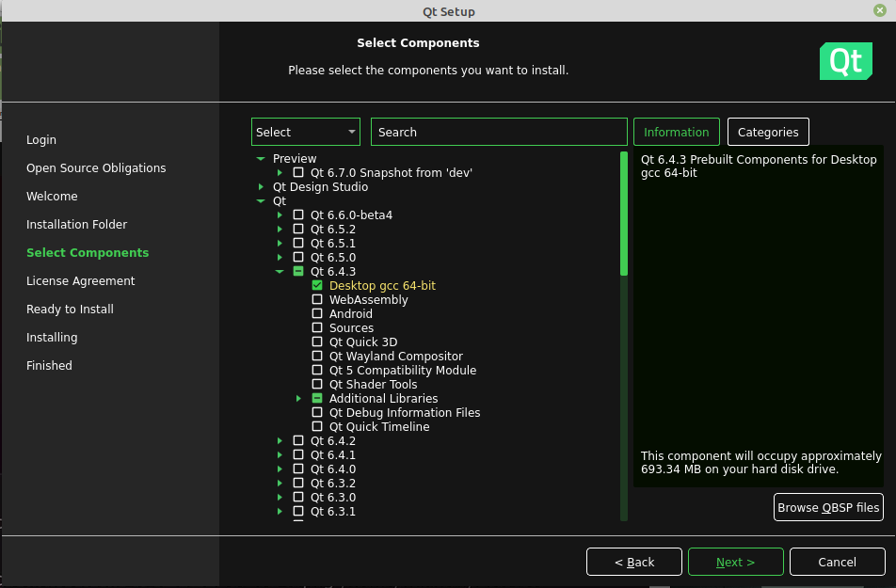Collapse the Qt 6.4.3 tree node
This screenshot has height=588, width=896.
coord(280,272)
